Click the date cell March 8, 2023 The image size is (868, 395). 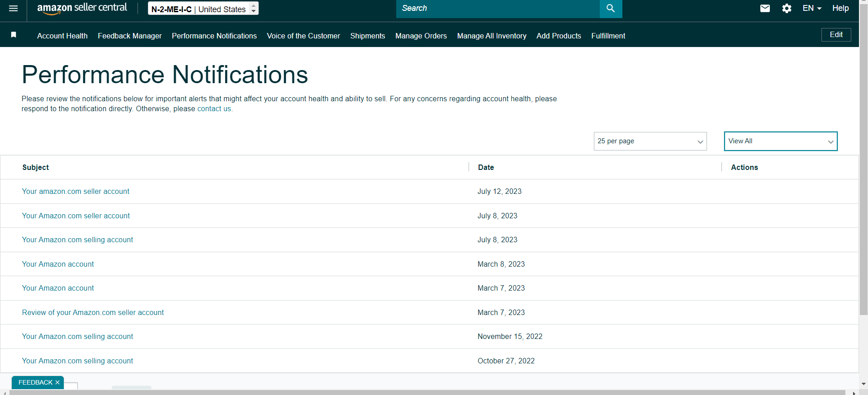(501, 264)
